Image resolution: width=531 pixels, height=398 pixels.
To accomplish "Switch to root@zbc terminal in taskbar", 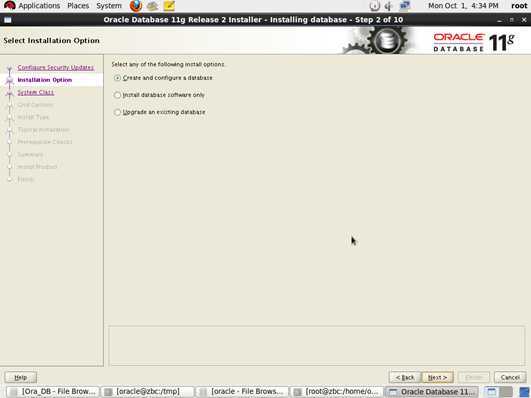I will tap(336, 392).
